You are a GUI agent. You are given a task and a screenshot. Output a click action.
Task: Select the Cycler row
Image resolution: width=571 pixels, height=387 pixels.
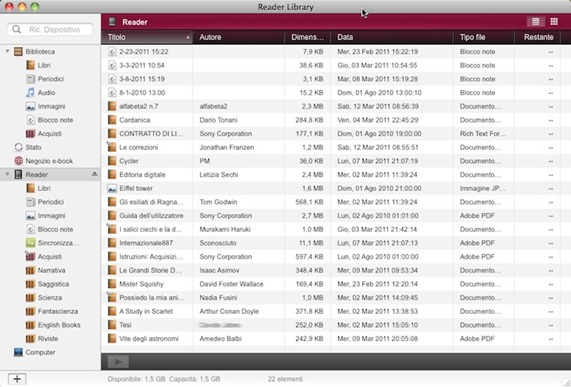[336, 161]
